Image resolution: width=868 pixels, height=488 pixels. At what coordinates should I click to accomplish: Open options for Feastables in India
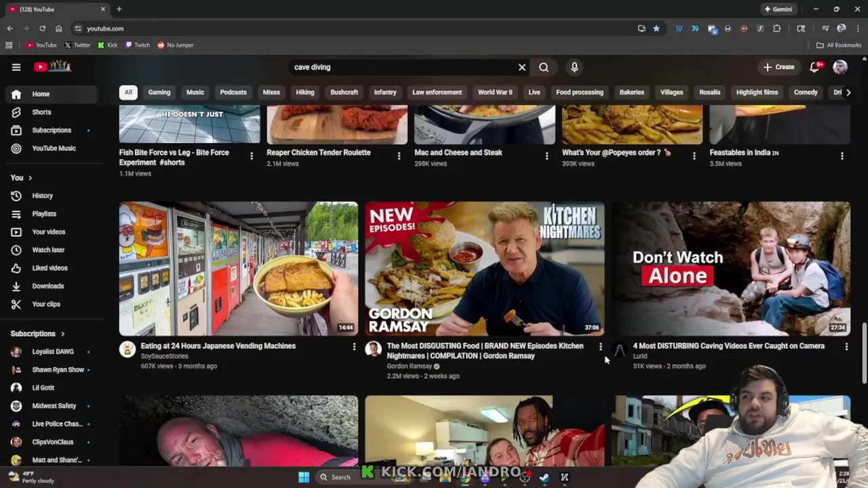[842, 156]
